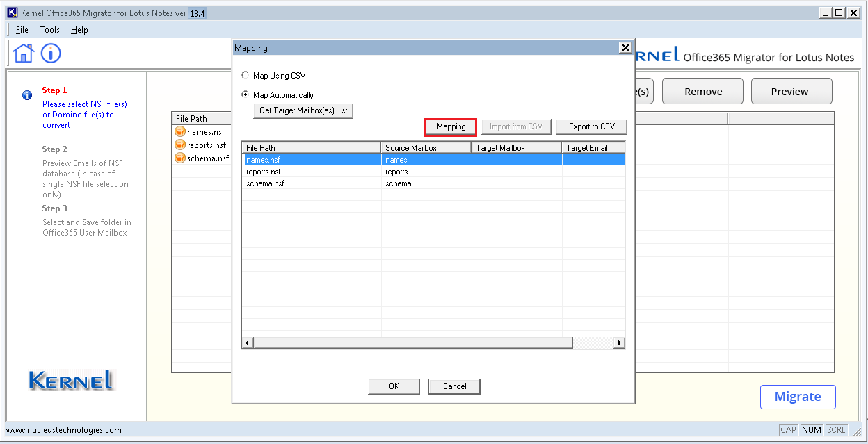
Task: Click the Target Email column header
Action: point(594,147)
